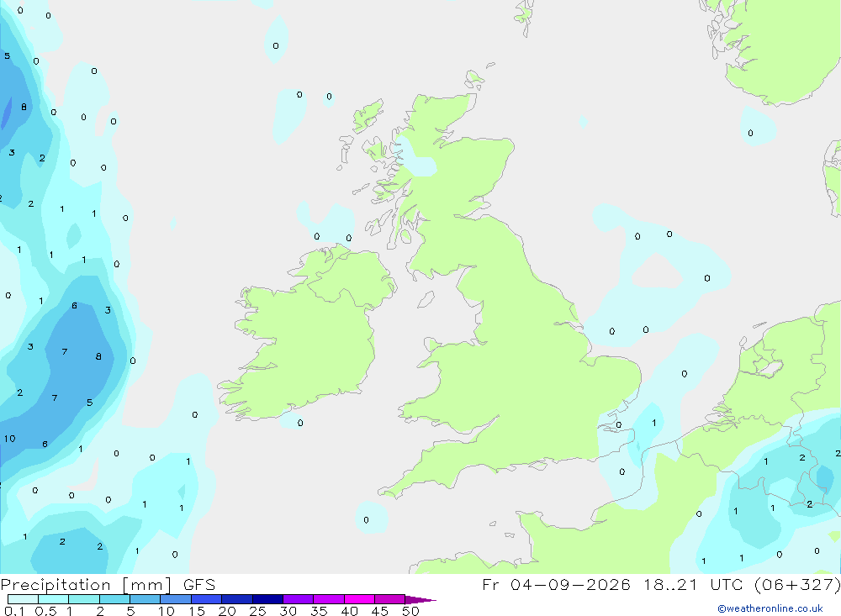Open the weatheronline.co.uk copyright link
841x616 pixels.
tap(770, 608)
